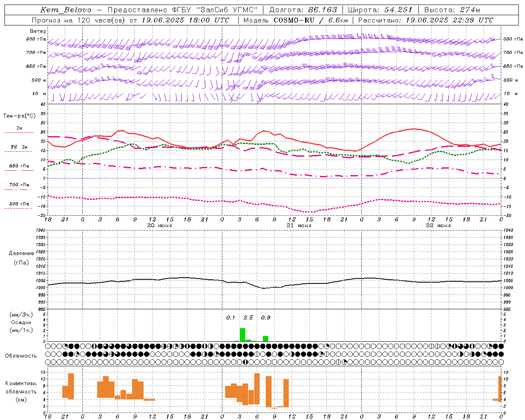
Task: Click the '21 июня' date label
Action: [x=299, y=226]
